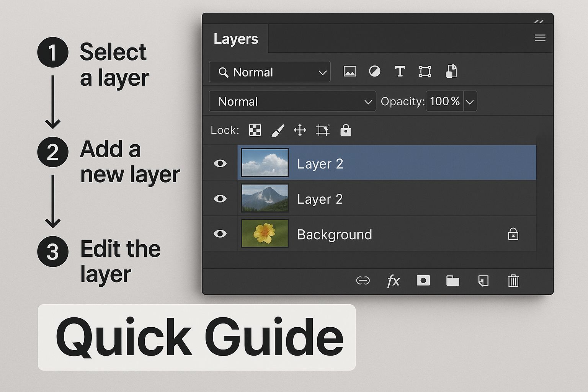Add a layer mask from bottom bar
The height and width of the screenshot is (392, 588).
pos(423,281)
